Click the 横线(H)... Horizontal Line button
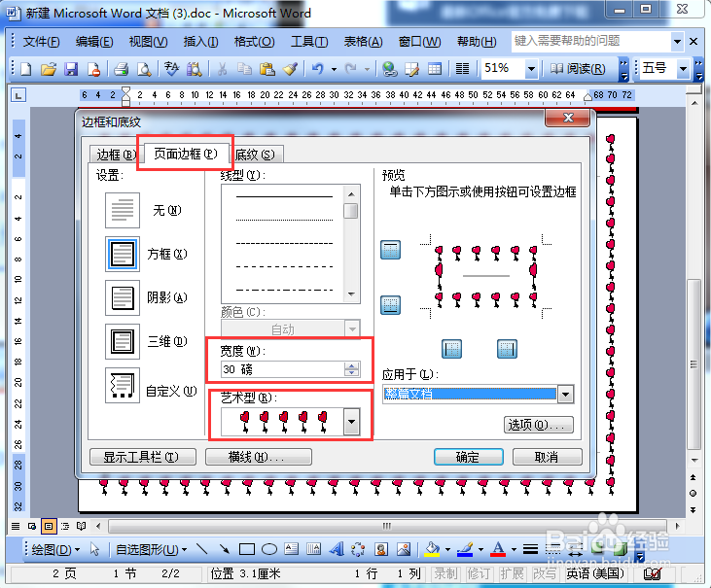The width and height of the screenshot is (711, 588). [x=259, y=457]
